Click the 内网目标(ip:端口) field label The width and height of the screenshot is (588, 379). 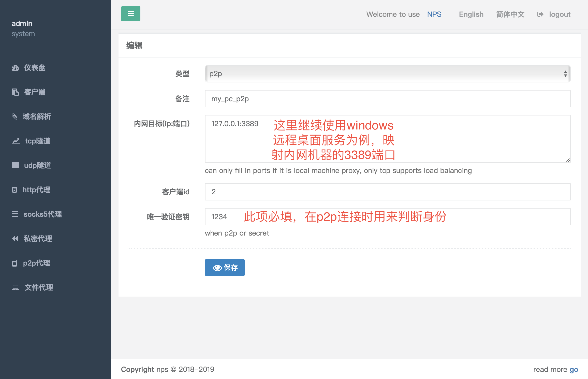click(x=162, y=124)
